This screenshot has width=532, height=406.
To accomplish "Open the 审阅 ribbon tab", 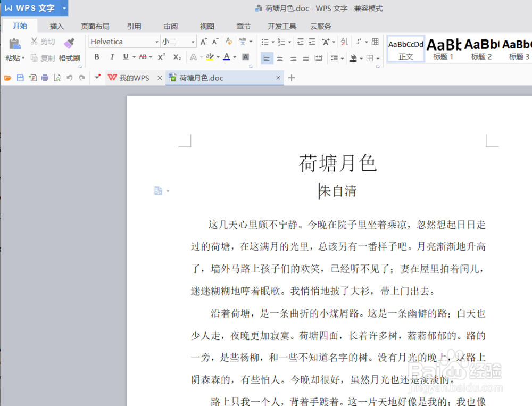I will click(x=171, y=27).
